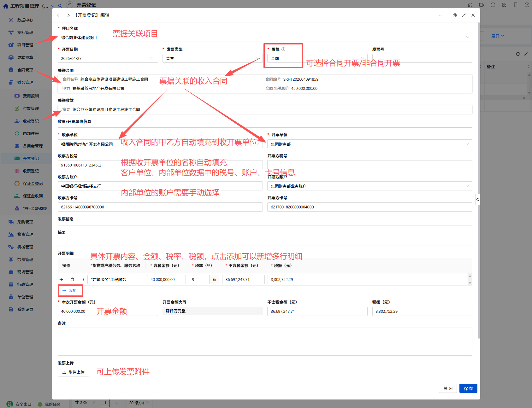Image resolution: width=532 pixels, height=408 pixels.
Task: Open the 项目名称 dropdown
Action: pyautogui.click(x=265, y=37)
